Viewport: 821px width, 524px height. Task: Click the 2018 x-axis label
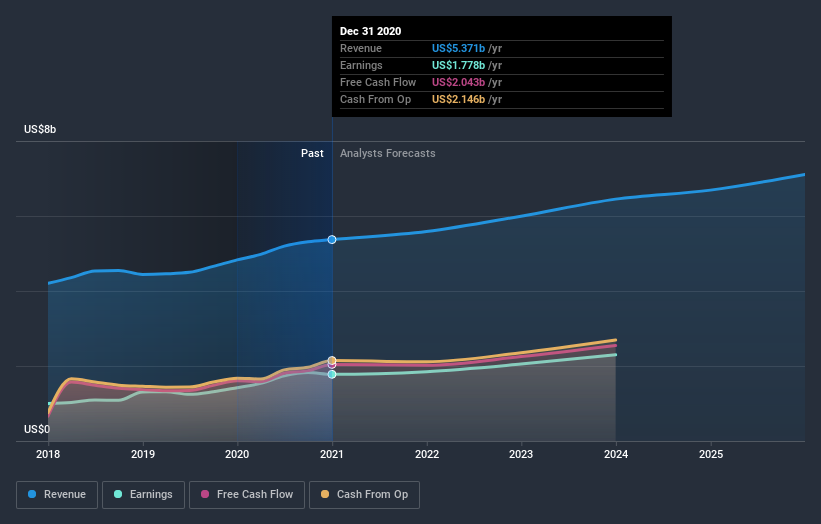48,454
